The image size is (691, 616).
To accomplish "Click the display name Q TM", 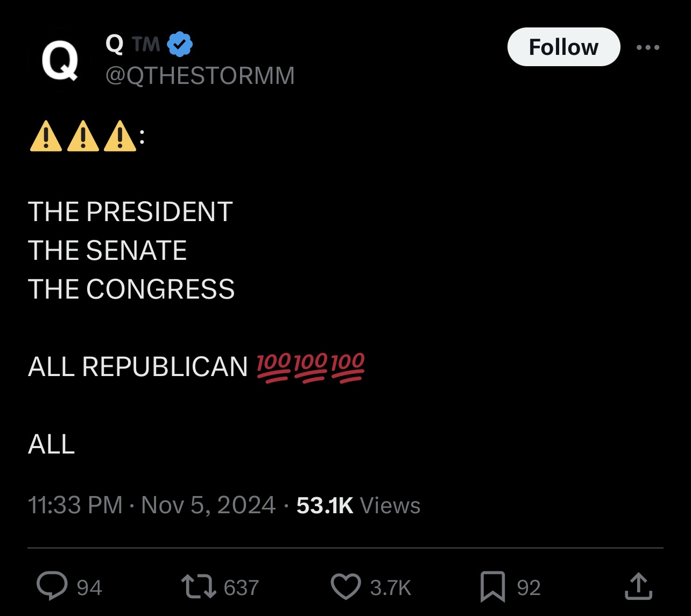I will tap(132, 44).
